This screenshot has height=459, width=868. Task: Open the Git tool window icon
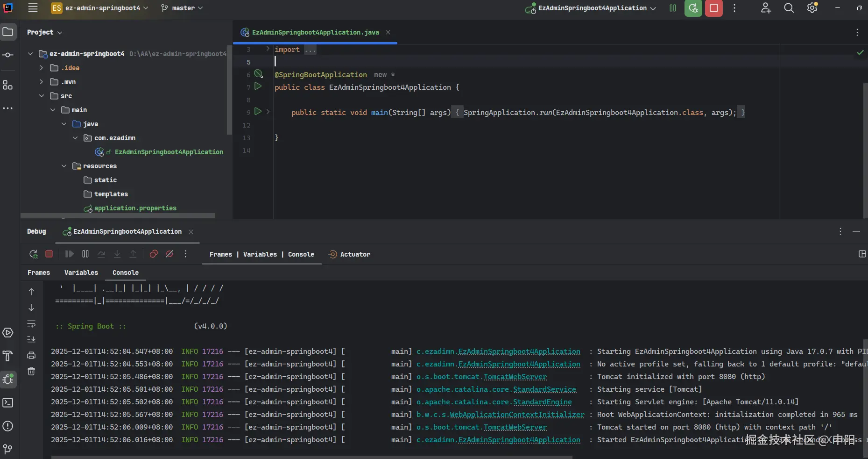coord(8,449)
